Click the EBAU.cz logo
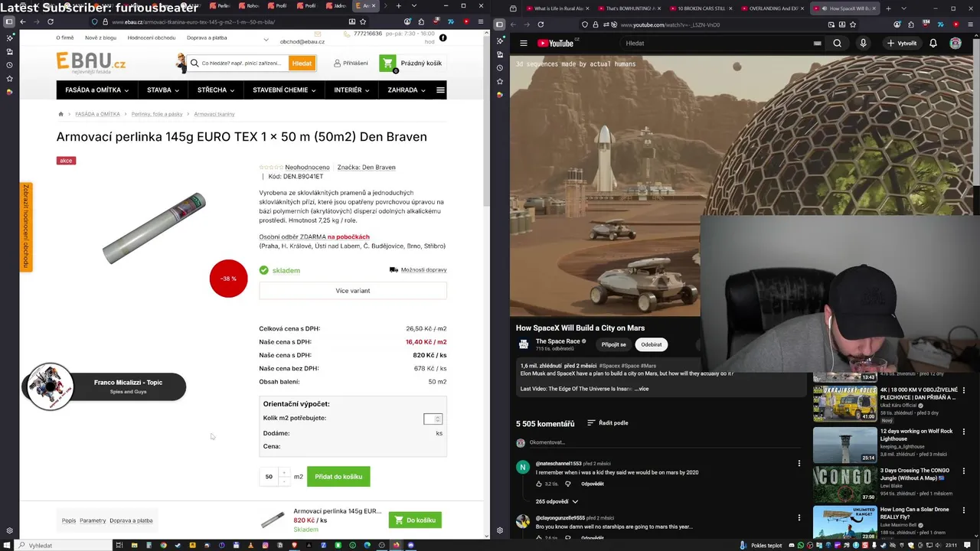This screenshot has width=980, height=551. [91, 62]
